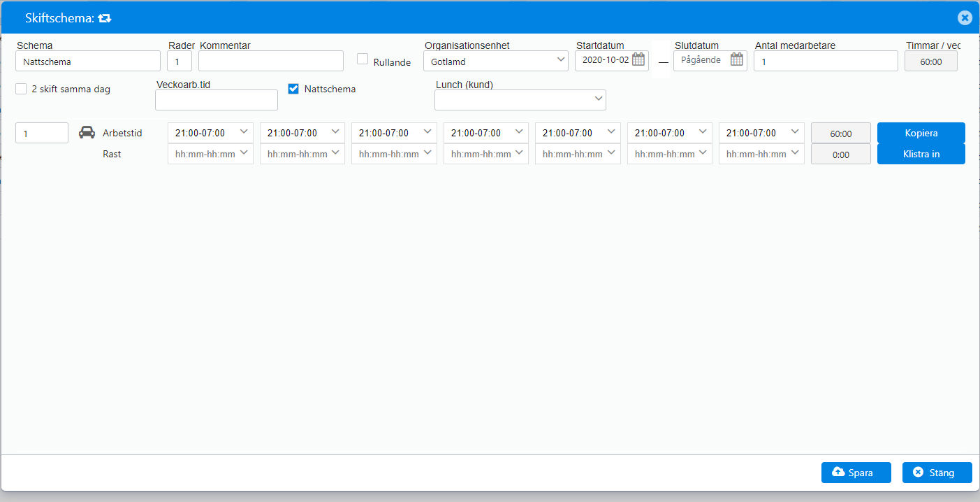The width and height of the screenshot is (980, 502).
Task: Click the empty Kommentar input field
Action: click(x=271, y=61)
